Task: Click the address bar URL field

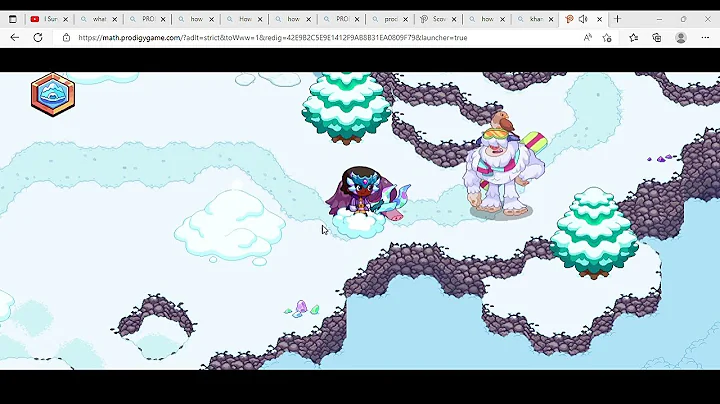Action: tap(272, 38)
